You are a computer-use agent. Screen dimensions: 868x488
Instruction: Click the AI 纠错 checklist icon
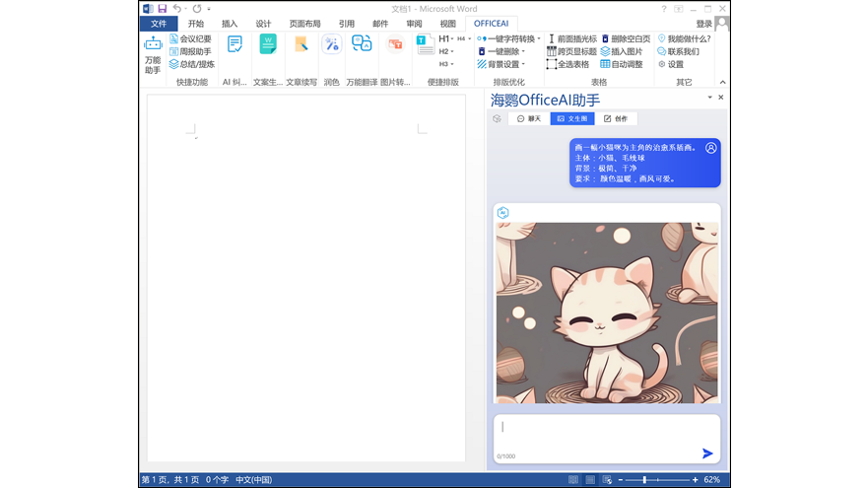click(x=234, y=44)
